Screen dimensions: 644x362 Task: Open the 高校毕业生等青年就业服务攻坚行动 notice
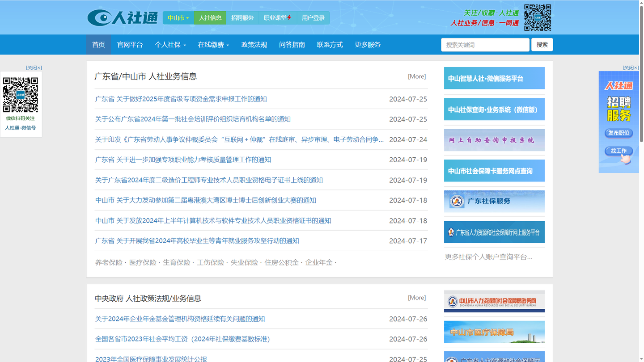[197, 241]
